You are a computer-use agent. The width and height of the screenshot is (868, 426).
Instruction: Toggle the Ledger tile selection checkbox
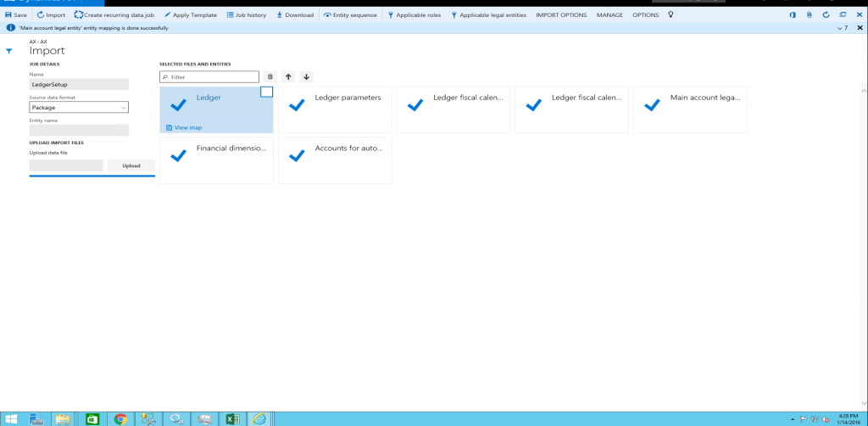(x=266, y=92)
